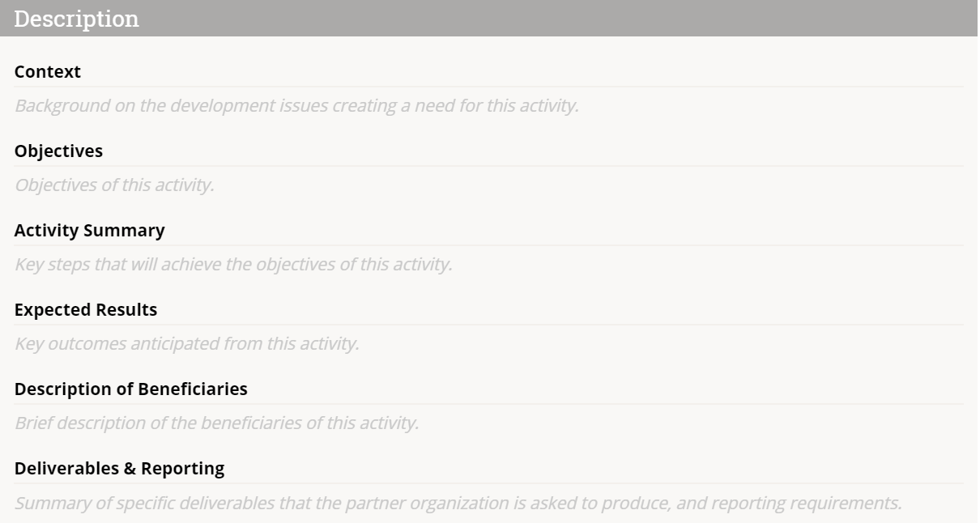
Task: Click the divider under Expected Results heading
Action: (489, 325)
